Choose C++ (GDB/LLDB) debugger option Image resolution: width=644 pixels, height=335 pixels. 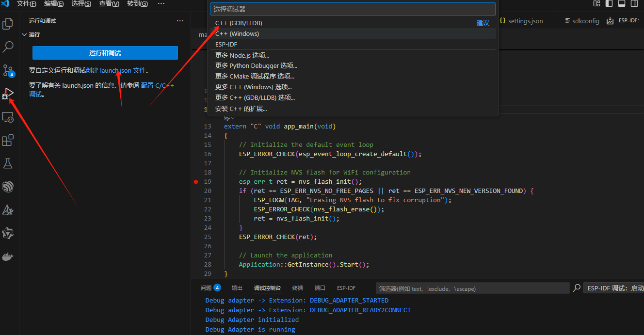click(353, 23)
